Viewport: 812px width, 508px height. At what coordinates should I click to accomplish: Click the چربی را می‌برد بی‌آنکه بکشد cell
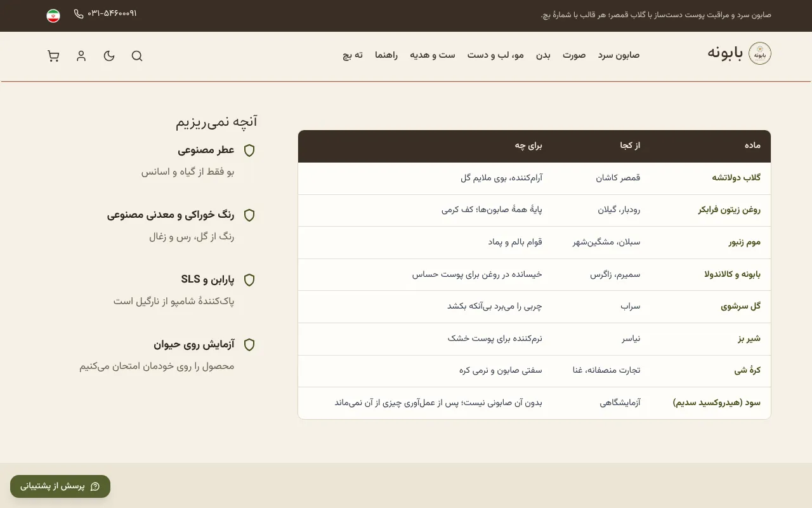coord(495,306)
